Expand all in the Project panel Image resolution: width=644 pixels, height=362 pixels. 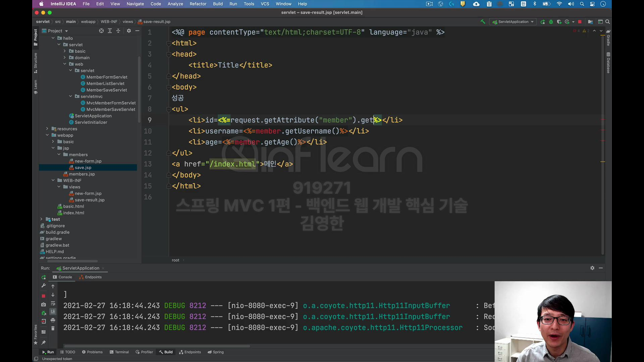coord(110,31)
